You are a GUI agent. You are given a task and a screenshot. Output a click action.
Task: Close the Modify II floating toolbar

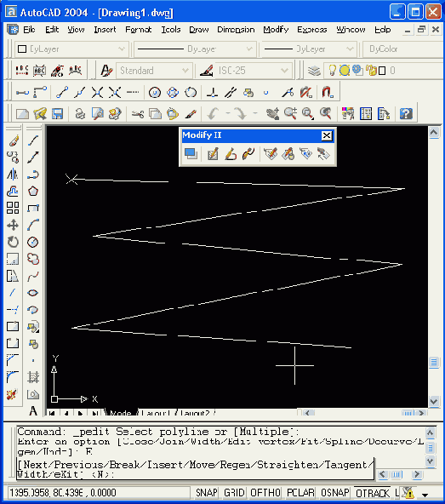point(327,135)
